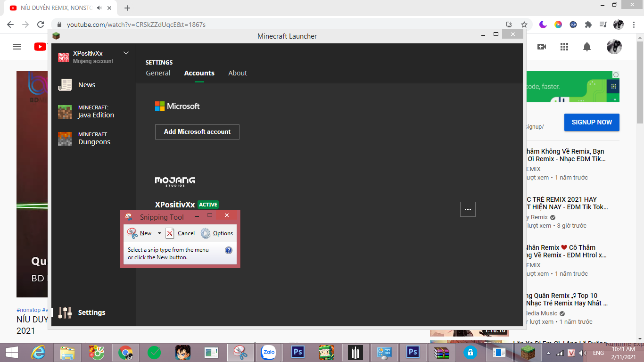Open Internet Explorer from the taskbar
This screenshot has width=644, height=362.
click(38, 352)
